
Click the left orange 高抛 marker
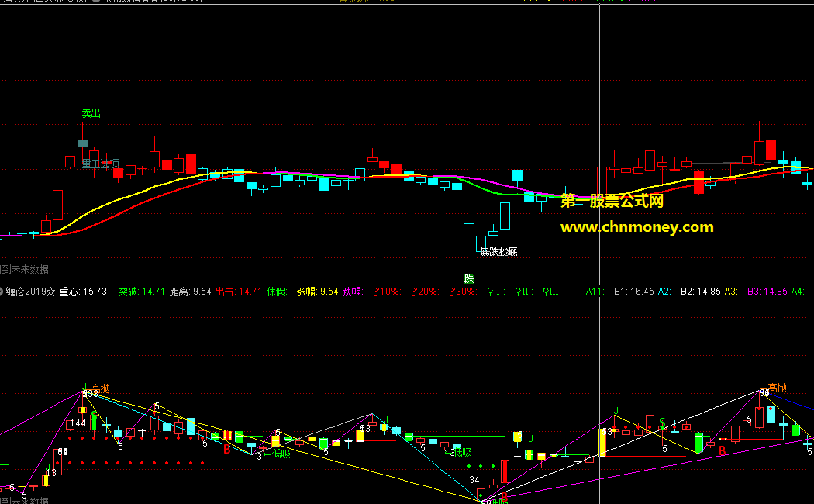(x=101, y=388)
